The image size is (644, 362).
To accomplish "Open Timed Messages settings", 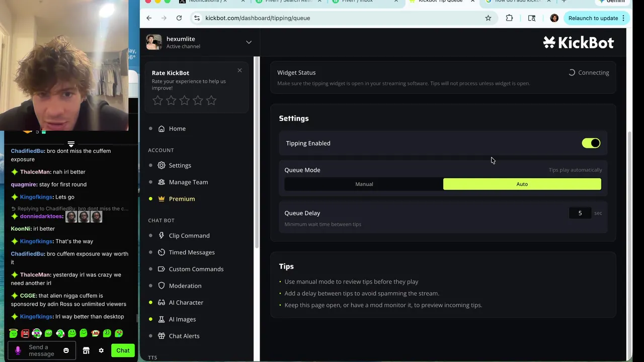I will point(192,252).
